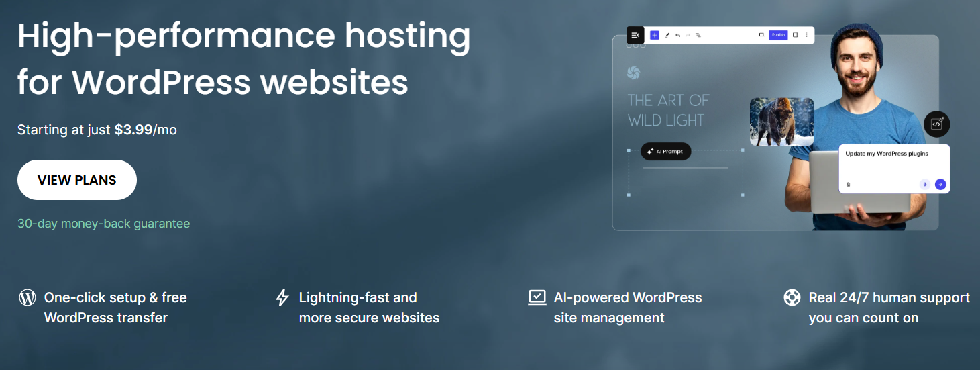Click the VIEW PLANS button
Image resolution: width=980 pixels, height=370 pixels.
point(77,180)
